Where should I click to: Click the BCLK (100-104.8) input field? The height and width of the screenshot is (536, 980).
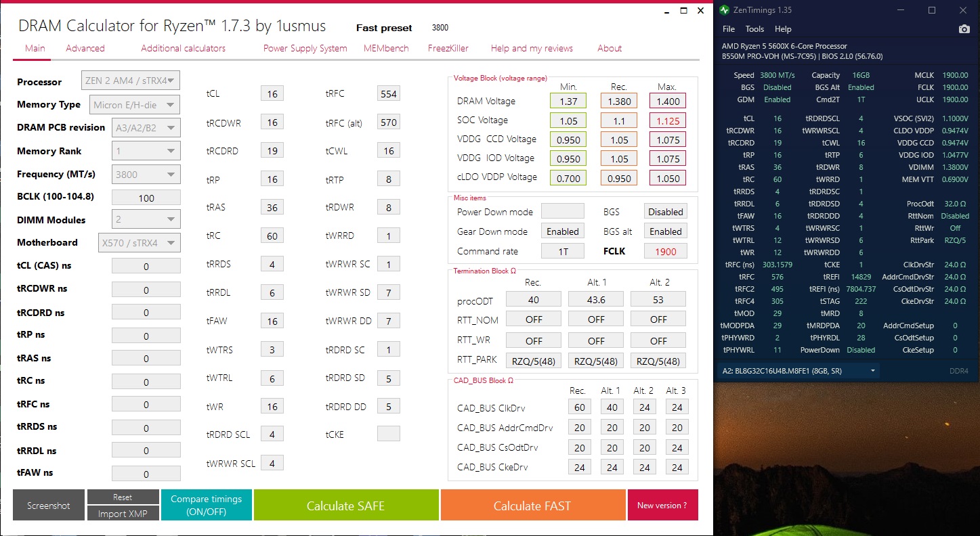[146, 198]
